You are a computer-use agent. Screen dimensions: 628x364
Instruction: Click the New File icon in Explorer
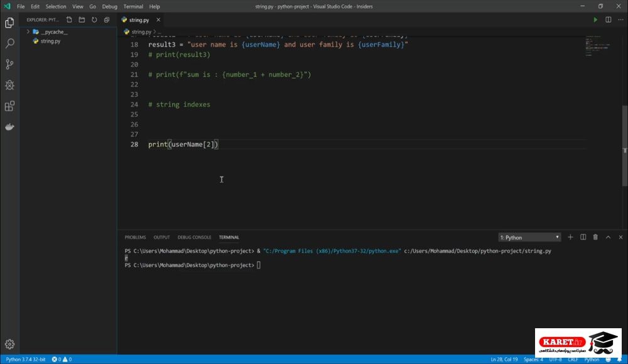pos(69,19)
